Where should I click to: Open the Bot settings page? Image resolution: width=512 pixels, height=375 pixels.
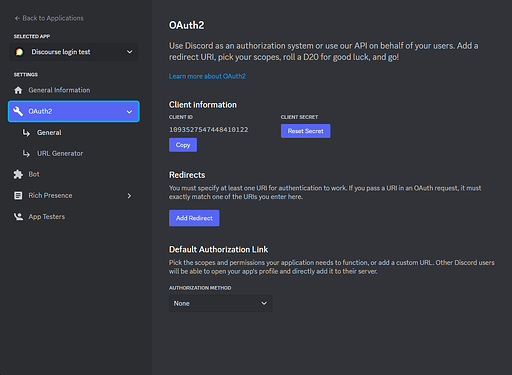point(34,174)
